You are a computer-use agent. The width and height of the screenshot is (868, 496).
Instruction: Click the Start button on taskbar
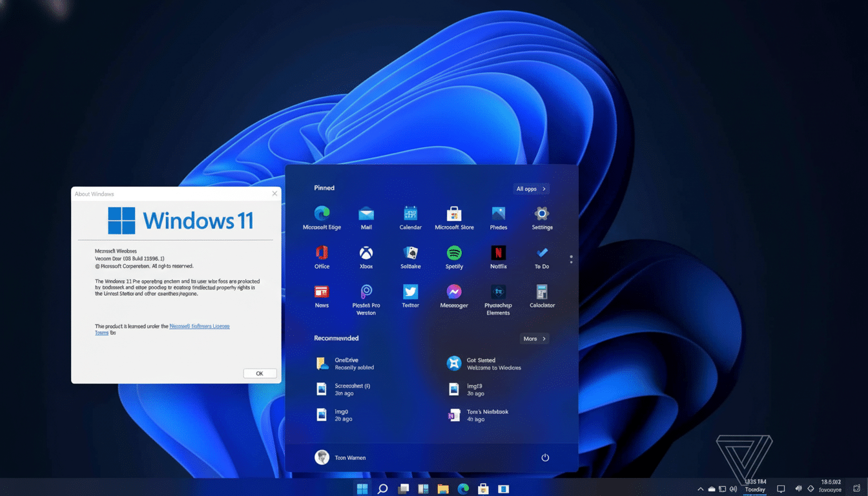[x=362, y=489]
